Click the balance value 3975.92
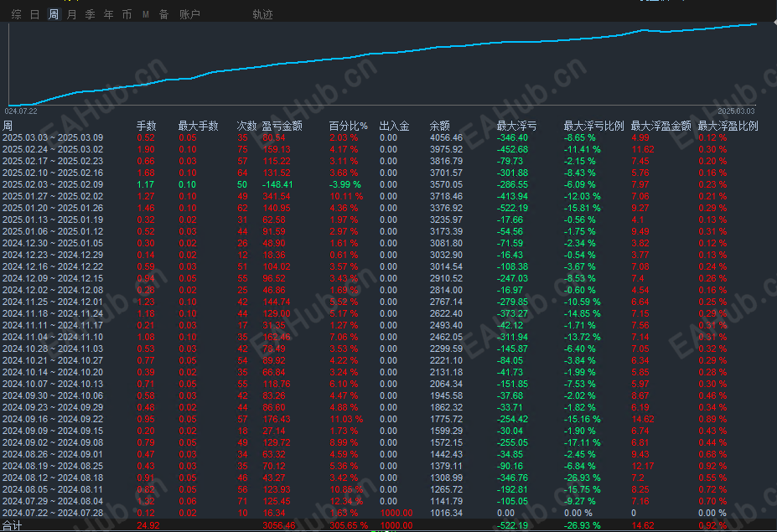777x532 pixels. [x=446, y=150]
